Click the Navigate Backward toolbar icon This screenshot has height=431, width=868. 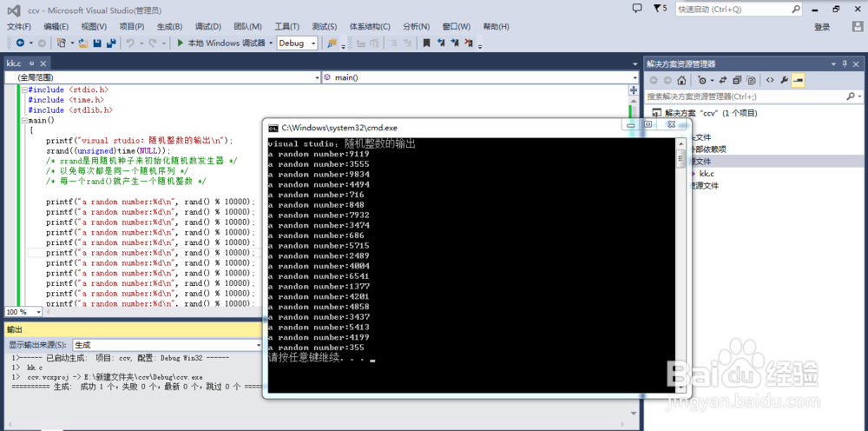21,43
